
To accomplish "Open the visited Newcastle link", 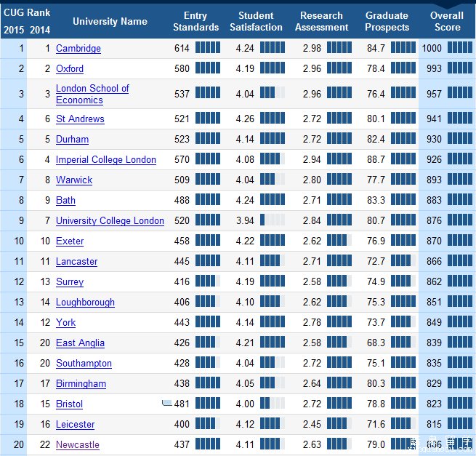I will 78,445.
